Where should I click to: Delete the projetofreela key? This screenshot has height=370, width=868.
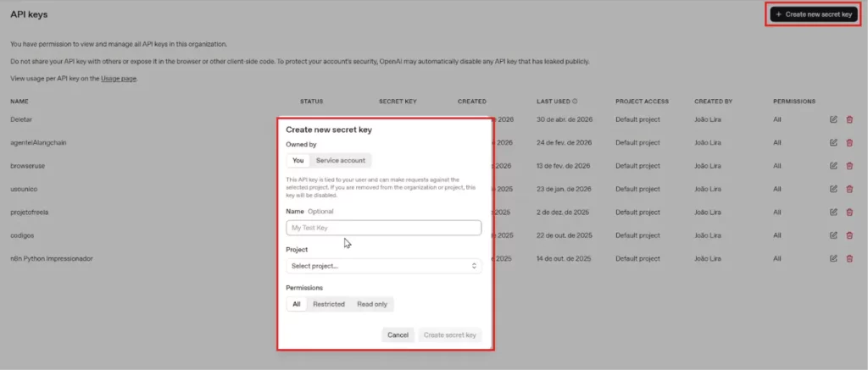tap(849, 213)
